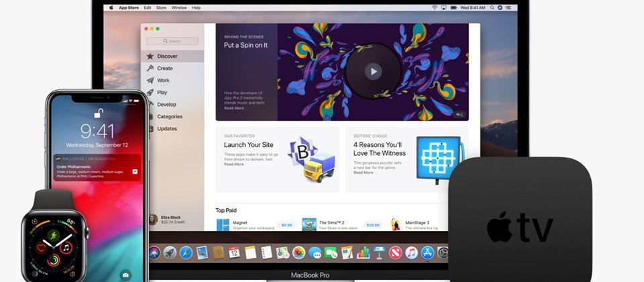This screenshot has width=644, height=282.
Task: Open the Store menu
Action: (x=162, y=7)
